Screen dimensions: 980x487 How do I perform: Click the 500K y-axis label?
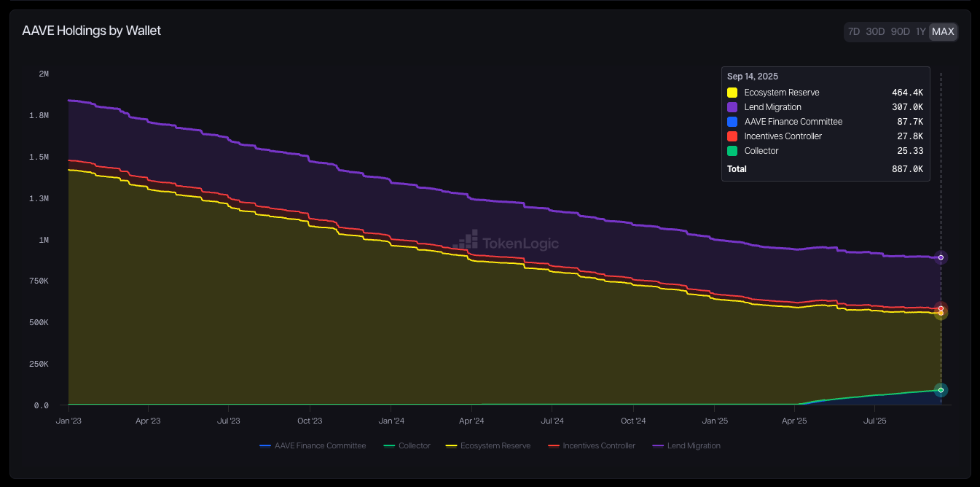pyautogui.click(x=39, y=323)
